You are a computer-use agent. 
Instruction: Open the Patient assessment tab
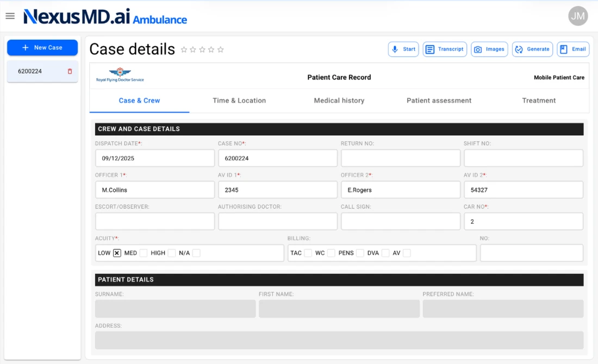click(439, 101)
